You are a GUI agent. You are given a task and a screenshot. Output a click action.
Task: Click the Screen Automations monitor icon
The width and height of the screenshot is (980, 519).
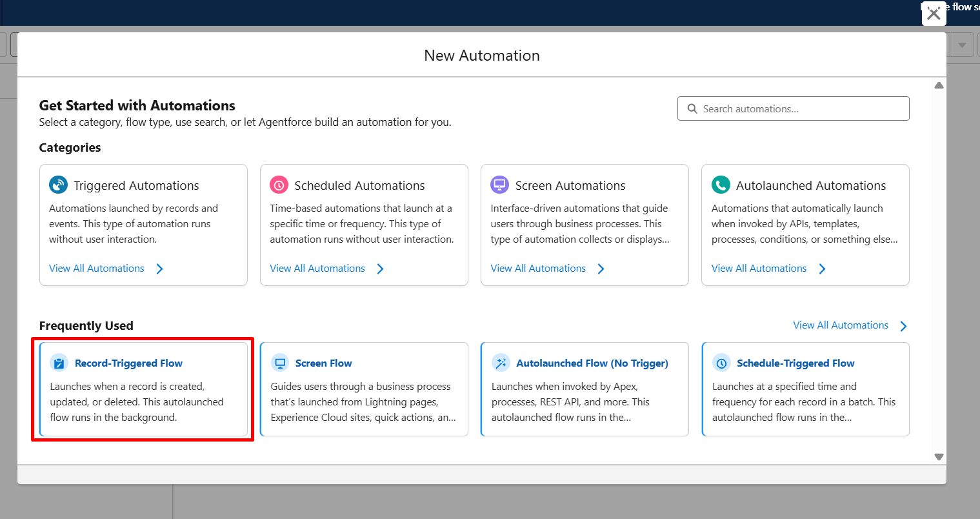[x=500, y=185]
